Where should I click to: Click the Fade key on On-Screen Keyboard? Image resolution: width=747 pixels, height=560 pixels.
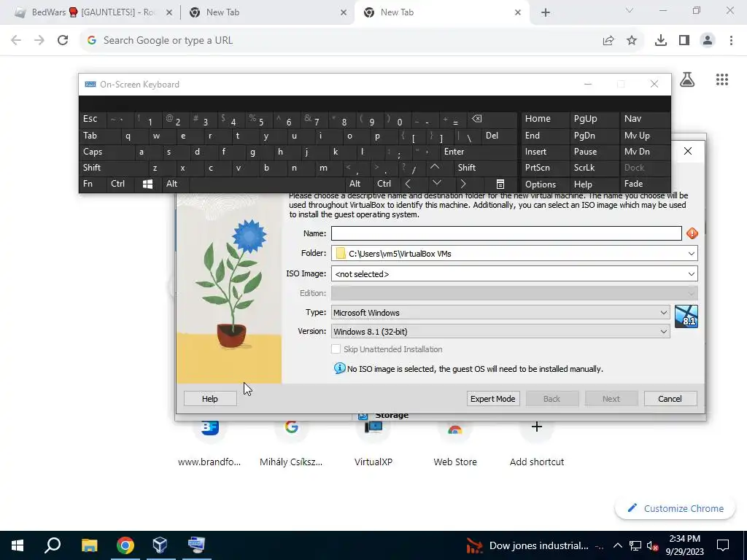point(645,184)
